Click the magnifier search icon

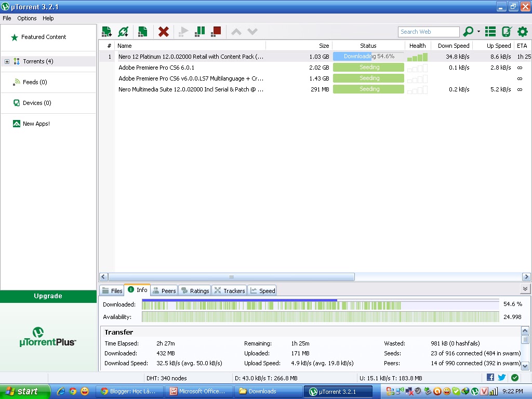click(x=468, y=32)
